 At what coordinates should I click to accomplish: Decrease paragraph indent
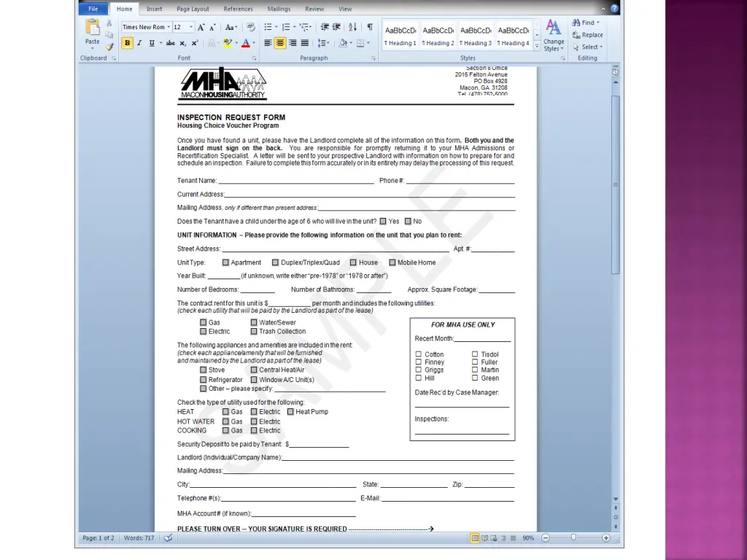tap(325, 27)
